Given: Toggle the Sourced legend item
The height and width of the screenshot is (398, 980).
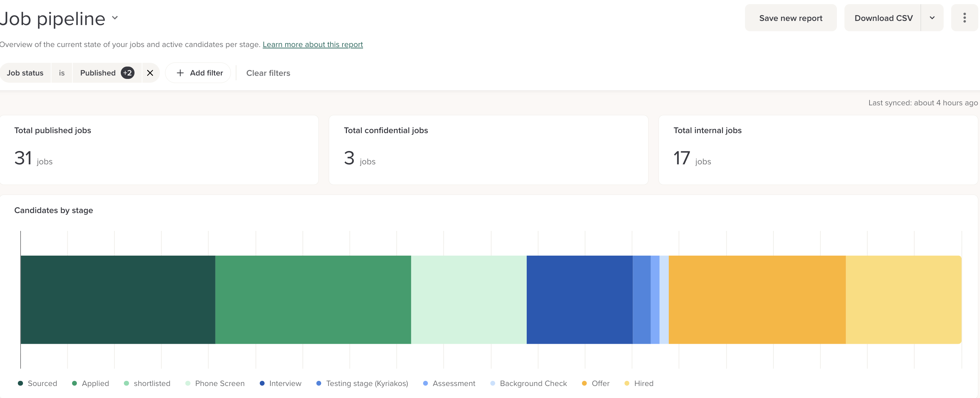Looking at the screenshot, I should click(x=38, y=383).
